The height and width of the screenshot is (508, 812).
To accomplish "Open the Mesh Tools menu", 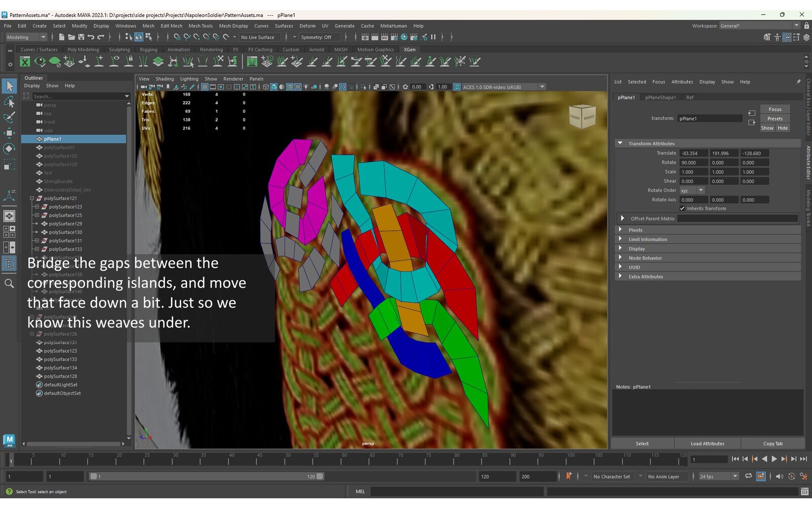I will click(x=200, y=26).
